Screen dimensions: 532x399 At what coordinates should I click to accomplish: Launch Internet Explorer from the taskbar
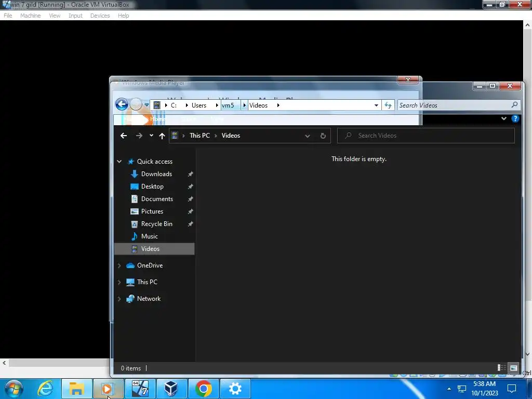(46, 389)
